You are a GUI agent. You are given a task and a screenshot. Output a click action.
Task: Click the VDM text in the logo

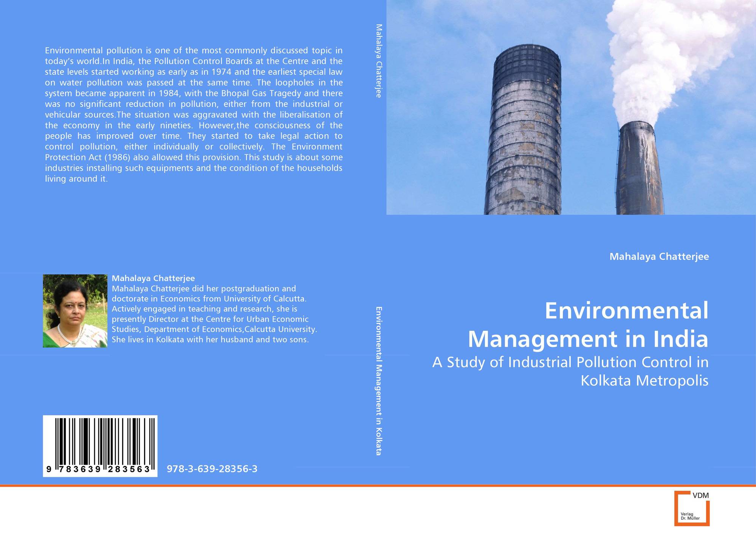point(700,495)
